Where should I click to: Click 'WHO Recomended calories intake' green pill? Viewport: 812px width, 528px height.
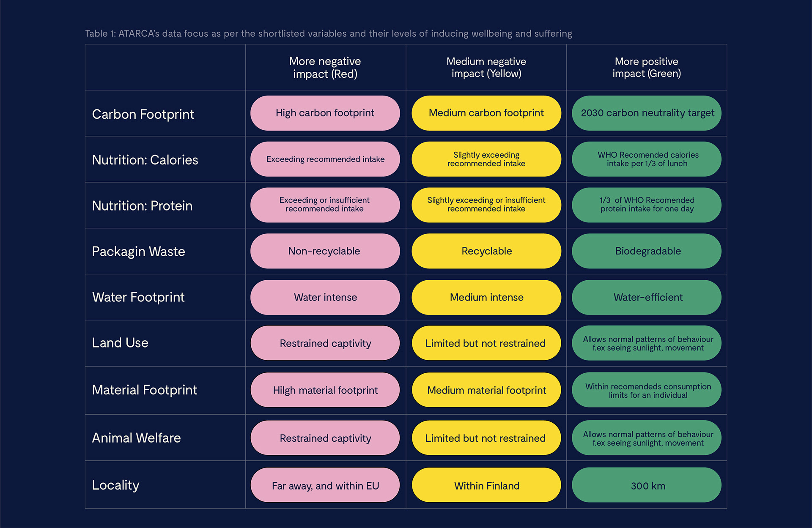(647, 159)
